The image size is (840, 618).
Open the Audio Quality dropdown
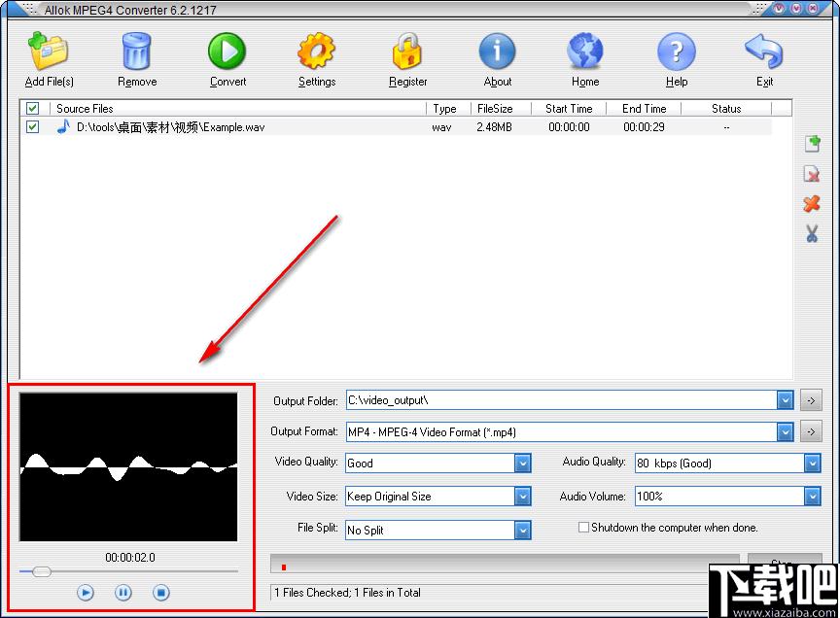tap(812, 463)
